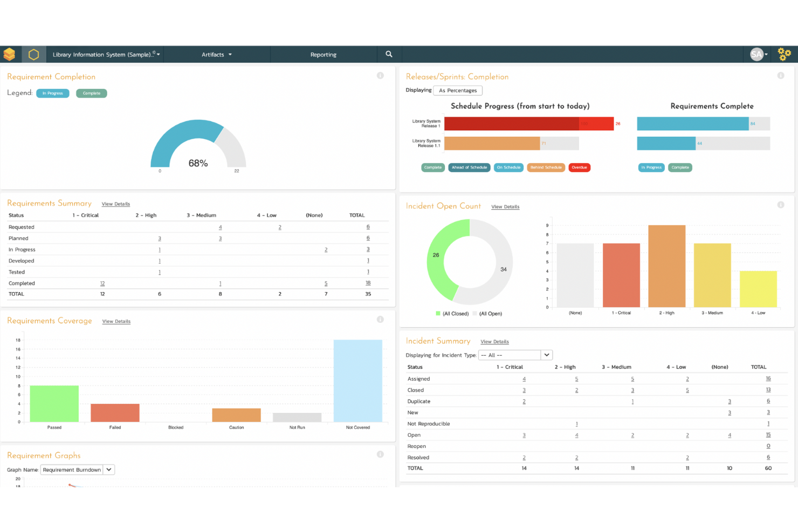Click the Requirement Graphs info icon
The width and height of the screenshot is (798, 532).
click(380, 454)
